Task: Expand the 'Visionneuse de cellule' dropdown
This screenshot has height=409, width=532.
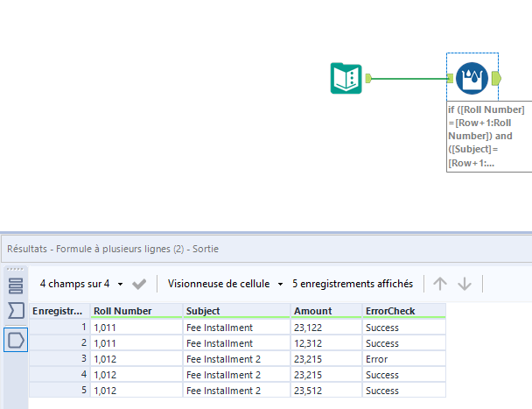Action: [x=226, y=284]
